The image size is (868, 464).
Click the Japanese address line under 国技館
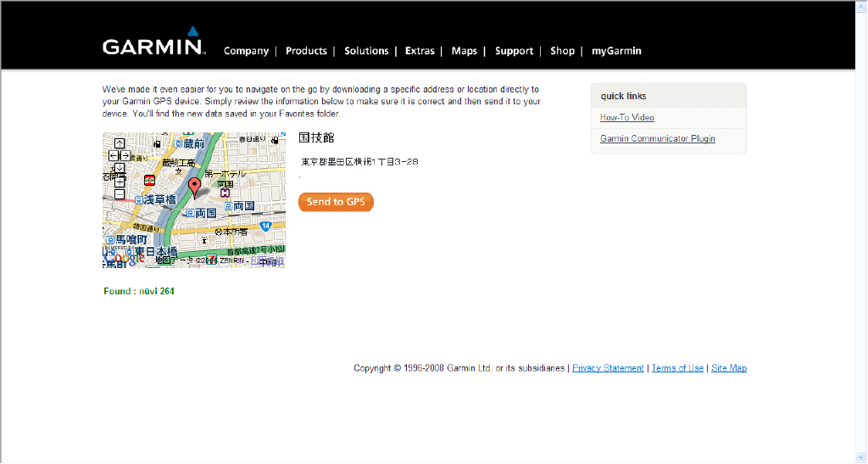tap(359, 162)
